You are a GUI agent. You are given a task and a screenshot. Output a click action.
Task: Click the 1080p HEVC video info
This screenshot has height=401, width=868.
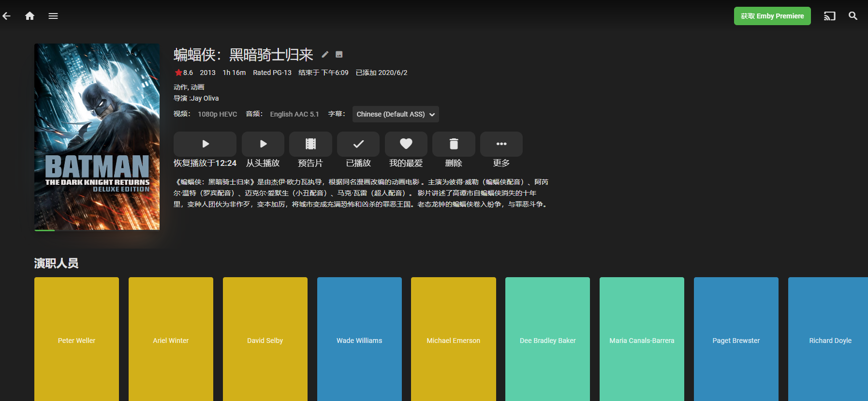click(218, 114)
